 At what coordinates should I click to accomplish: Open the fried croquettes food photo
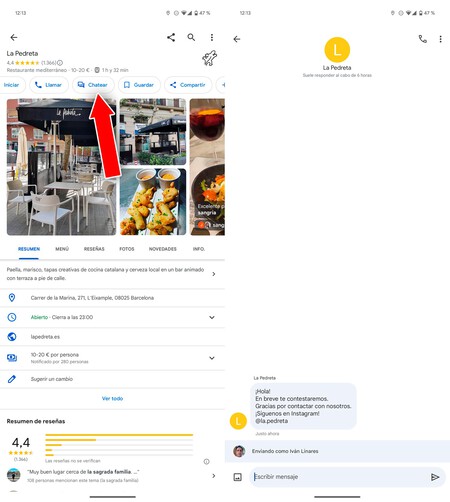coord(153,202)
